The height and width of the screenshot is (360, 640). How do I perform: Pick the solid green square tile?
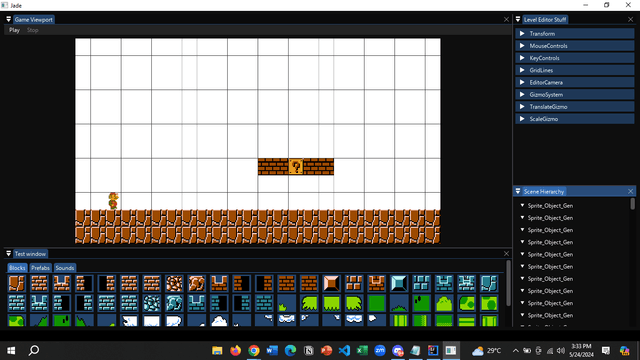[376, 303]
